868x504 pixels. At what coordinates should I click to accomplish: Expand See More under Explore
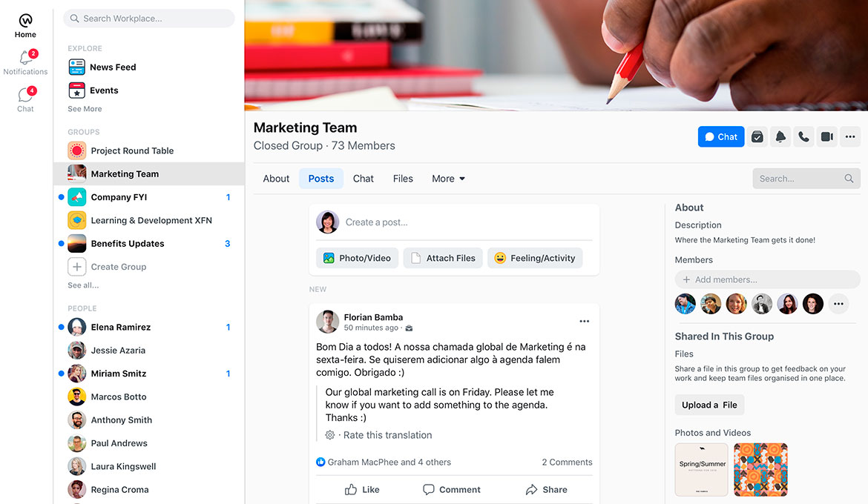(x=85, y=109)
